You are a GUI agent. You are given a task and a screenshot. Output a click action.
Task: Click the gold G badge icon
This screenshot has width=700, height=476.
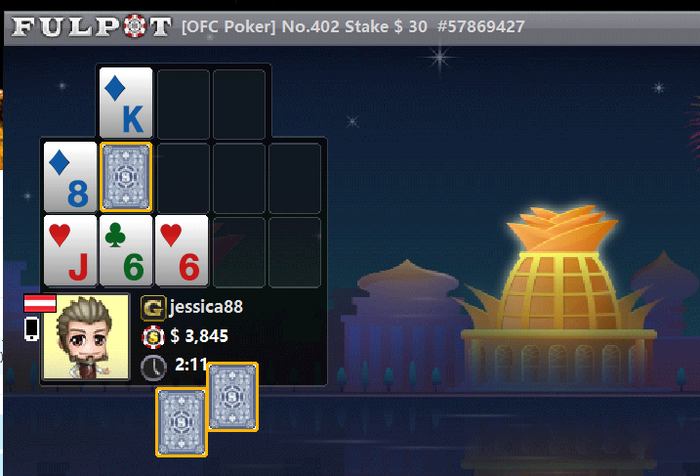coord(153,308)
